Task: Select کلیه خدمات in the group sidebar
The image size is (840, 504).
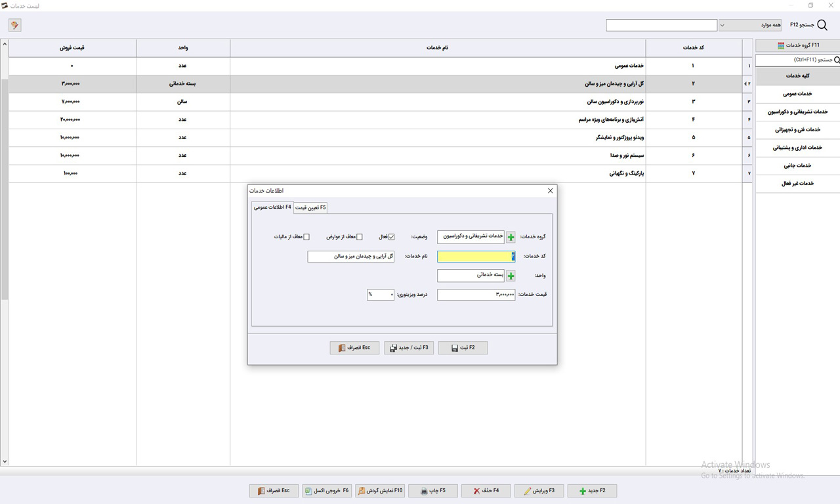Action: tap(797, 76)
